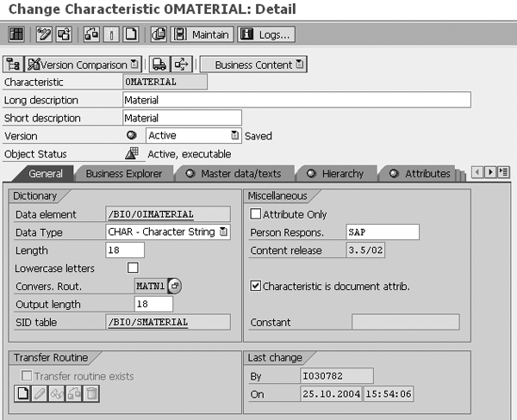Open the Data Type dropdown list
This screenshot has height=420, width=517.
point(224,232)
